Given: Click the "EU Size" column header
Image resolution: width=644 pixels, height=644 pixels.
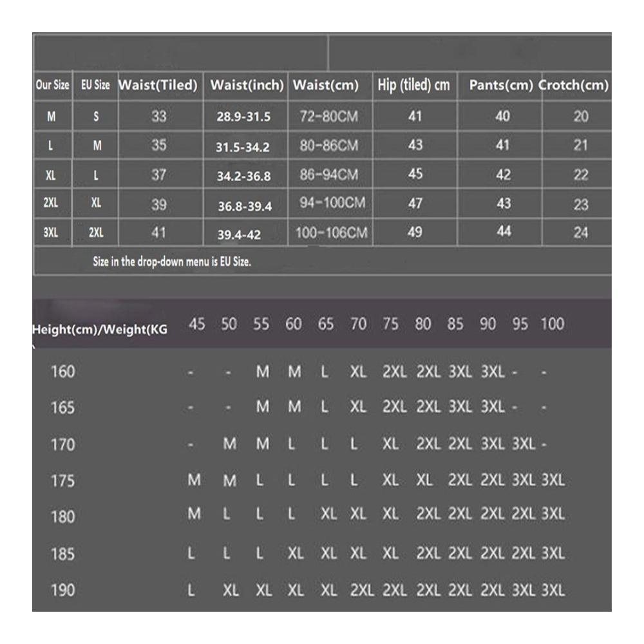Looking at the screenshot, I should [x=95, y=85].
